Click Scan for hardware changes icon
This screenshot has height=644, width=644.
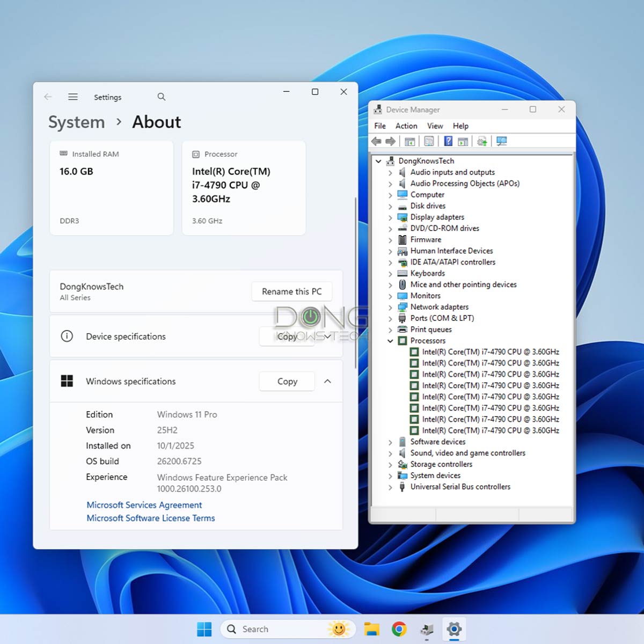coord(502,141)
